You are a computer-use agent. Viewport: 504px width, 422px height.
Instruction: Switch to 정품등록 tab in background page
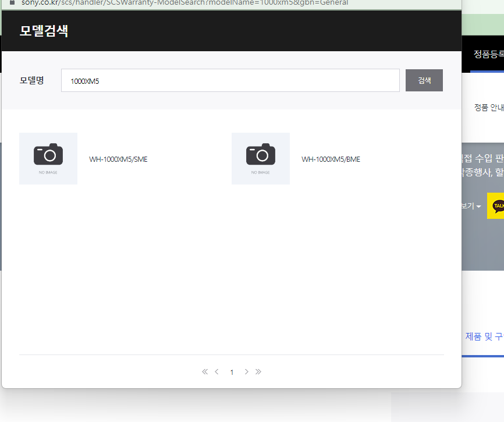click(x=488, y=54)
